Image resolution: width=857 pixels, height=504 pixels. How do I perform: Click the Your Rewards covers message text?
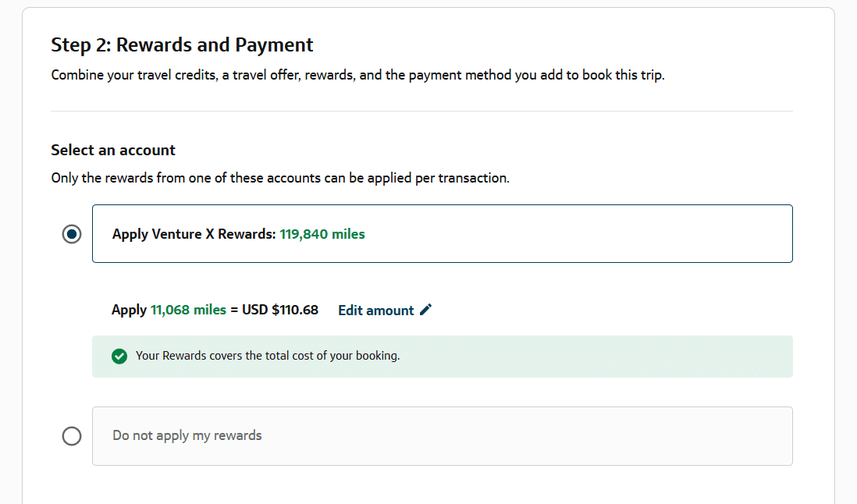268,356
